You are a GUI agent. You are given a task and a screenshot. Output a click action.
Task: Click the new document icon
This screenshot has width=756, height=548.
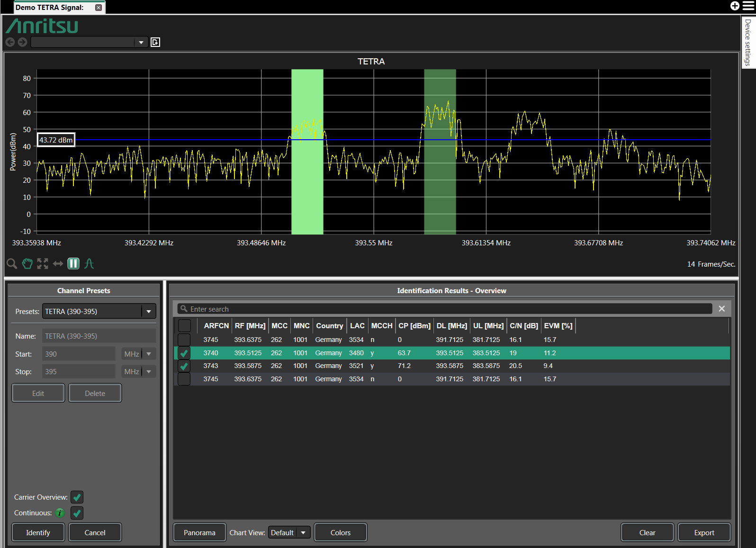click(x=155, y=43)
